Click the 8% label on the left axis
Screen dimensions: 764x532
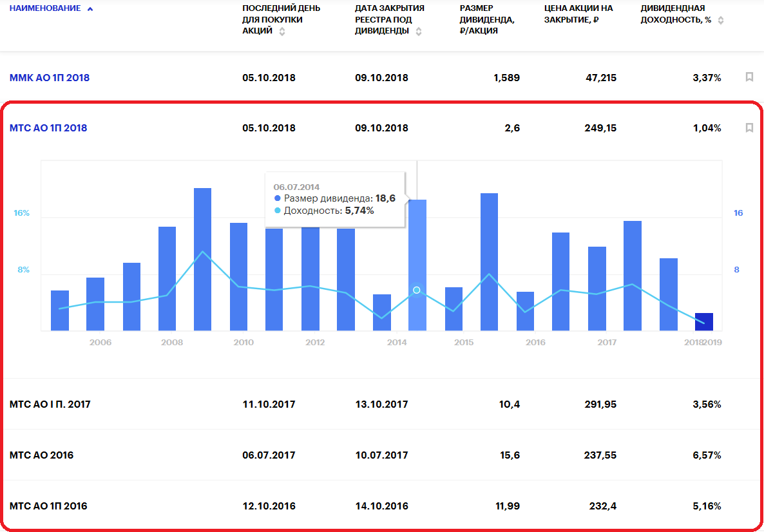(x=23, y=270)
